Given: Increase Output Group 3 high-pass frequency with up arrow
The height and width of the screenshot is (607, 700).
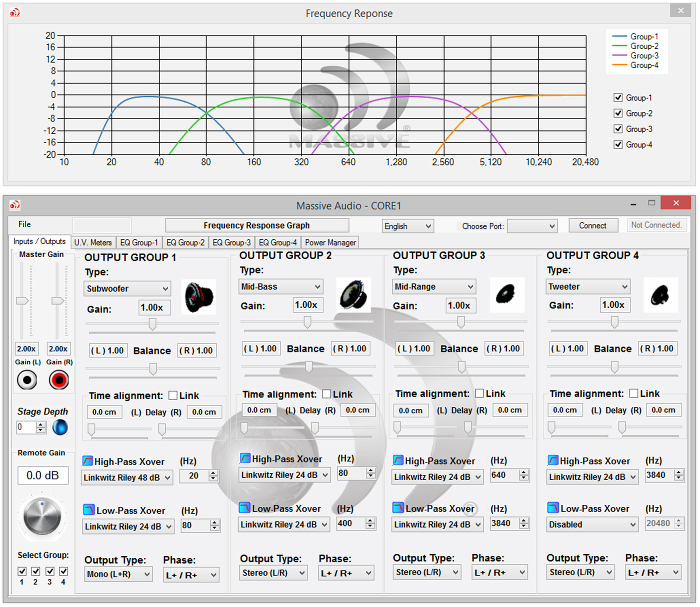Looking at the screenshot, I should tap(524, 472).
